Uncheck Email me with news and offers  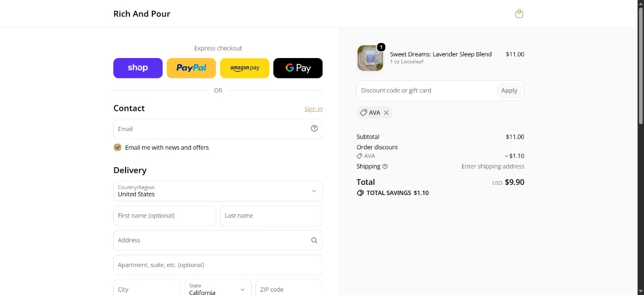[118, 147]
